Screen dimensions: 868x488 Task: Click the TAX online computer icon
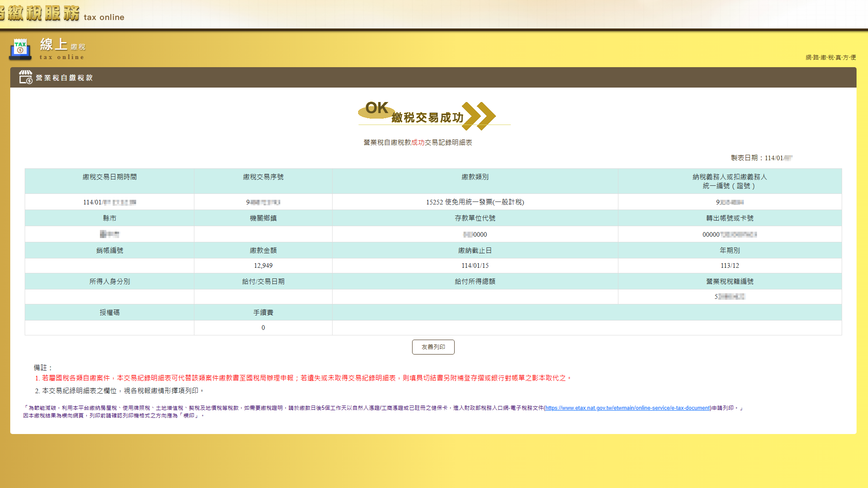20,49
